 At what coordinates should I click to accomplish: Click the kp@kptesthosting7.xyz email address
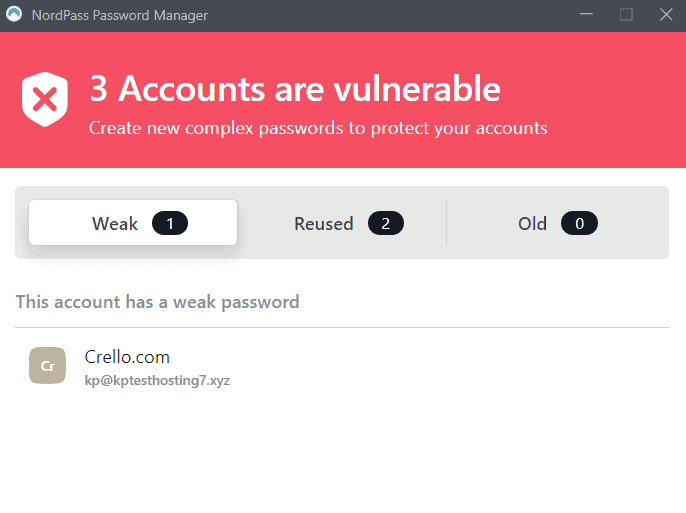(x=157, y=381)
